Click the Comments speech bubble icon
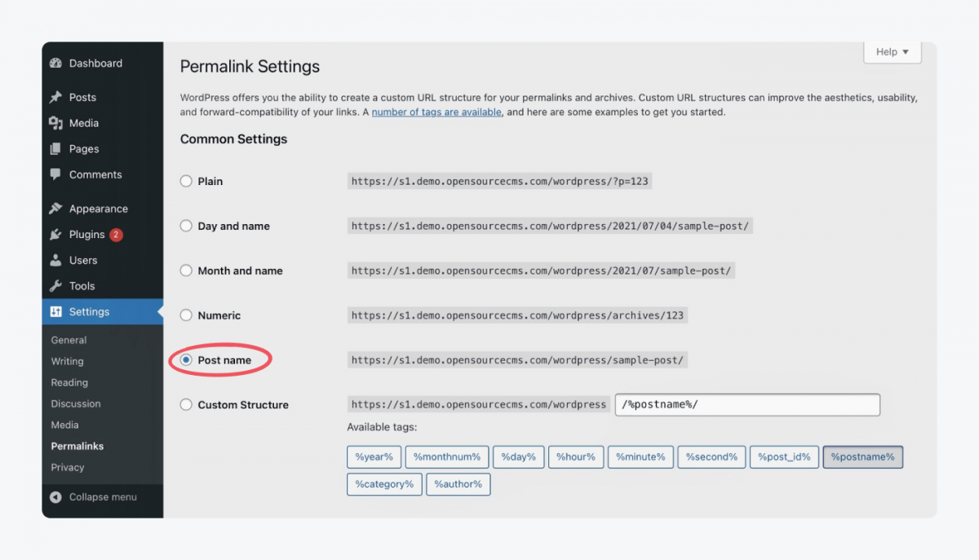979x560 pixels. click(55, 174)
